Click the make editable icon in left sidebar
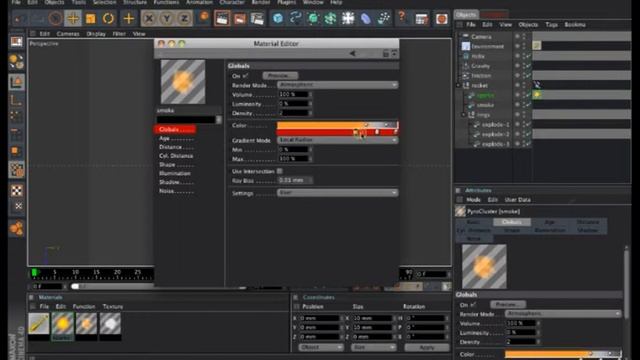This screenshot has height=360, width=640. click(x=16, y=42)
